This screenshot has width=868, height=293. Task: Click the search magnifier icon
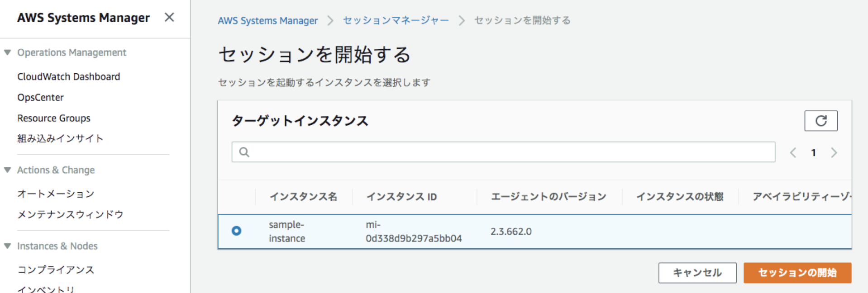244,152
